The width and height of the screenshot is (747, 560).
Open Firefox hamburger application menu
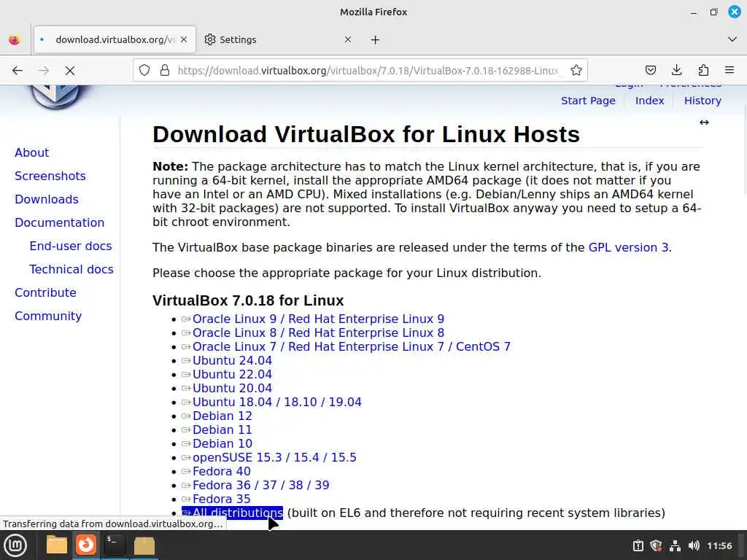click(729, 71)
